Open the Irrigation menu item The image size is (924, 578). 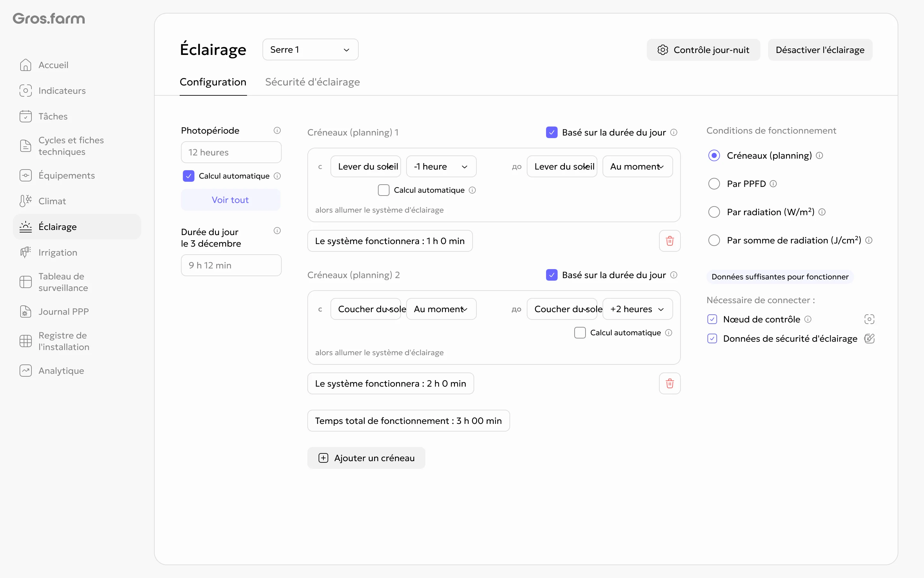[x=77, y=252]
